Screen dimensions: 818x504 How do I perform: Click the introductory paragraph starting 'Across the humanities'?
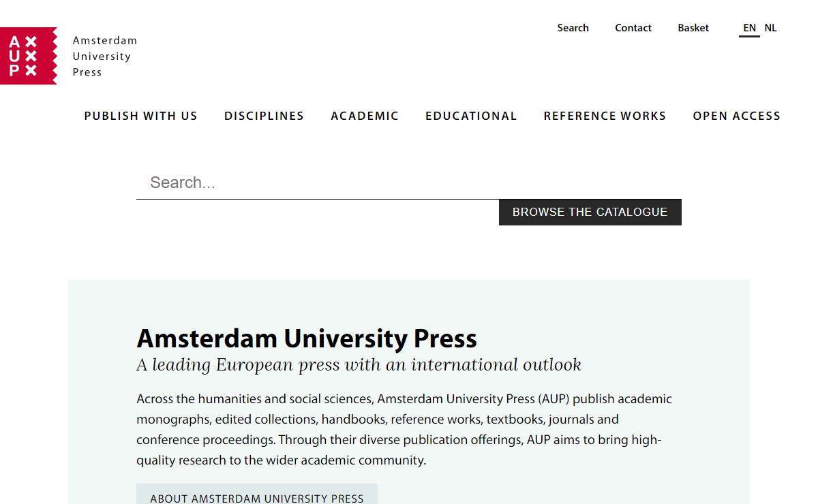pyautogui.click(x=404, y=430)
